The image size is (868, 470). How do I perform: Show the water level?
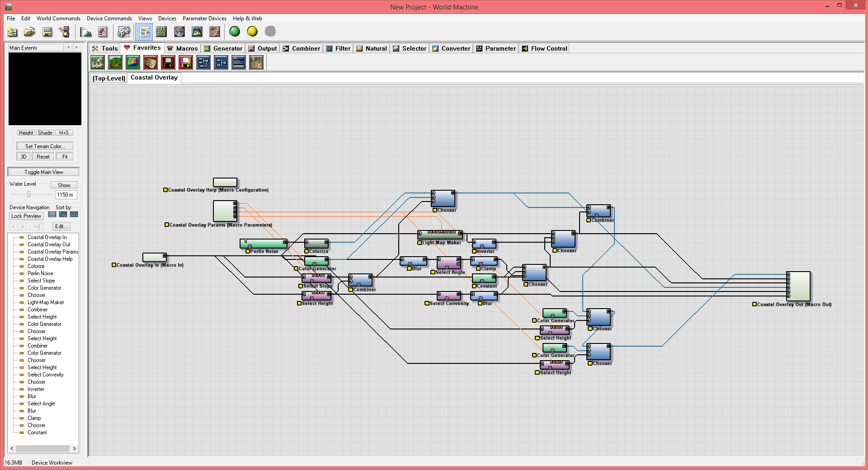64,185
